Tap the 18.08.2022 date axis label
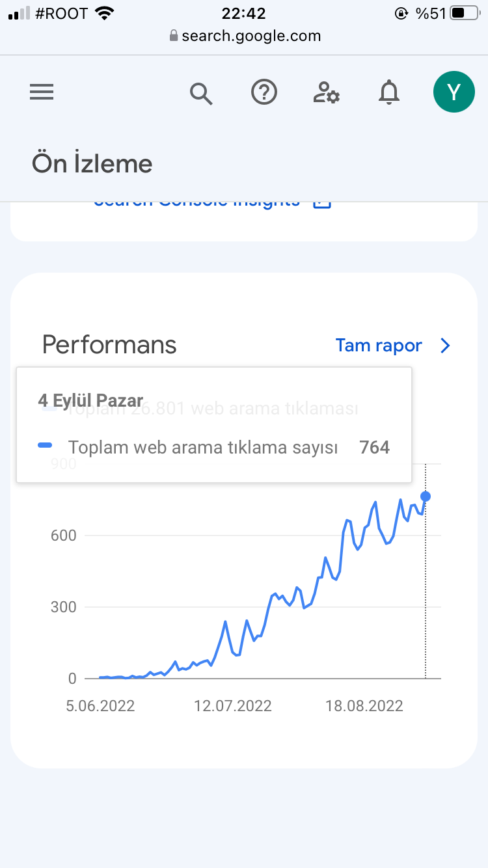488x868 pixels. coord(364,706)
